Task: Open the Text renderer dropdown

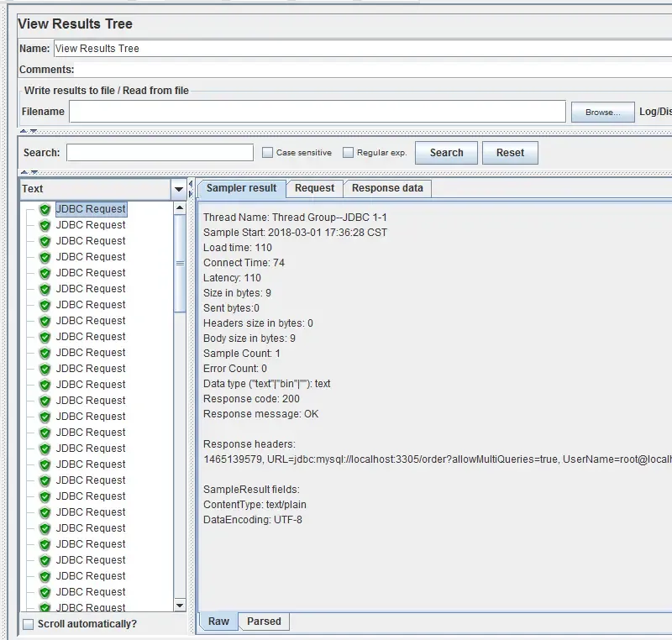Action: [x=178, y=189]
